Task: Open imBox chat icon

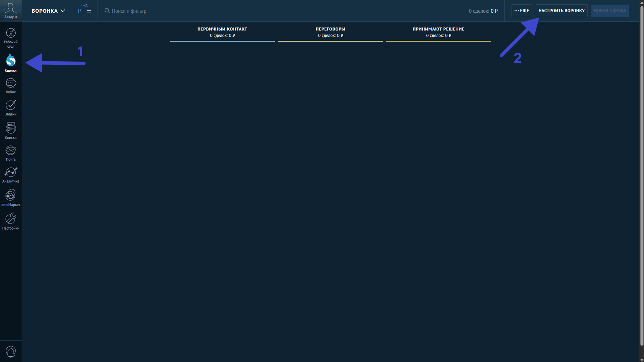Action: coord(11,86)
